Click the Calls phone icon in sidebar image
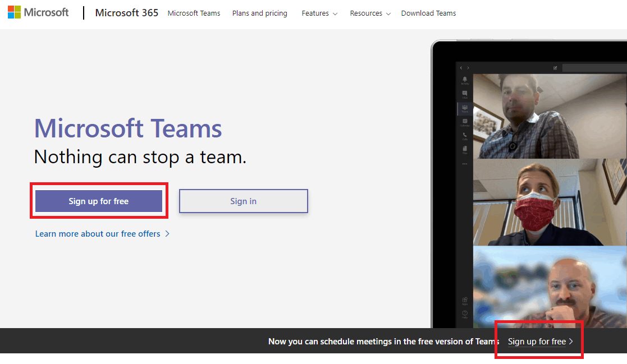This screenshot has height=364, width=627. [465, 136]
